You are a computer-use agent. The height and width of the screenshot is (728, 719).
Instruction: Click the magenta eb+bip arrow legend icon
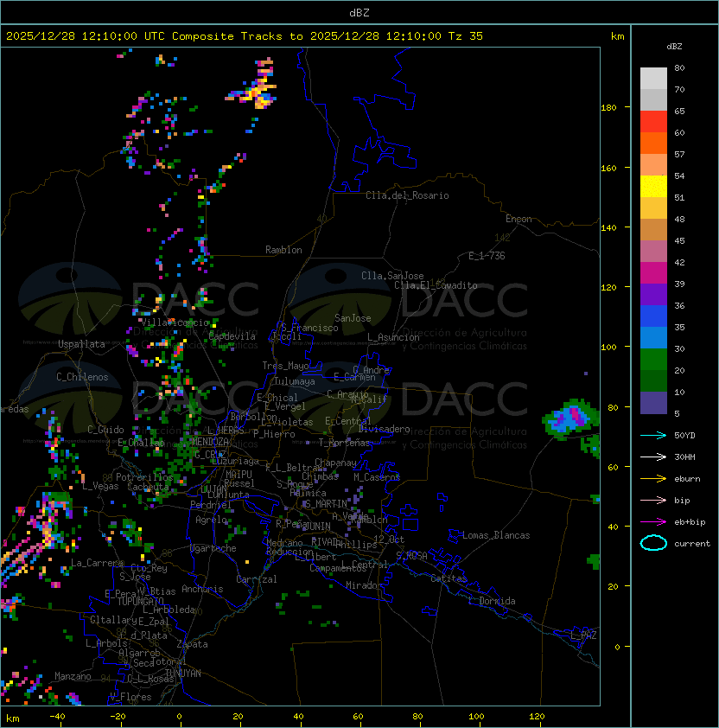click(x=653, y=522)
